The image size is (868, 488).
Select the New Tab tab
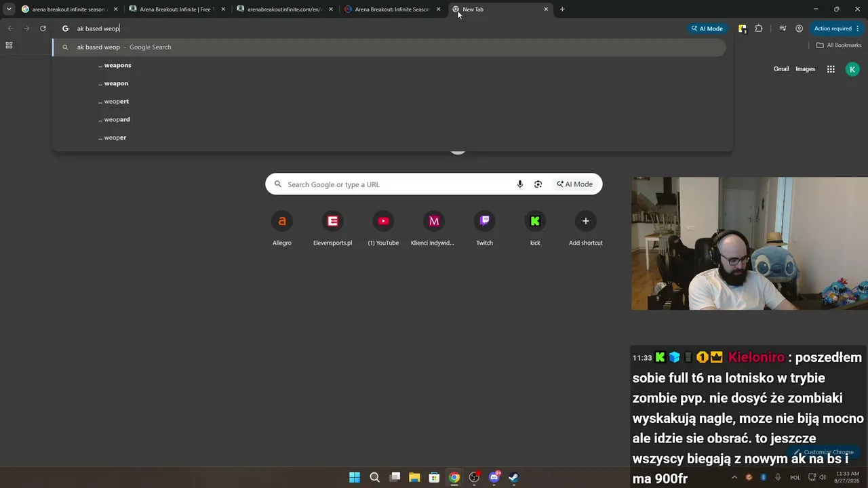coord(500,9)
